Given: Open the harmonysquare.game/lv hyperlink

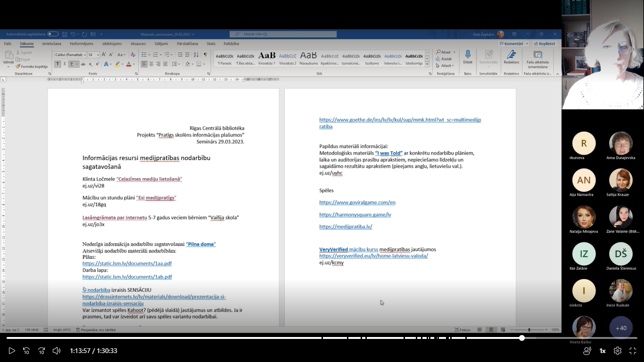Looking at the screenshot, I should coord(355,214).
